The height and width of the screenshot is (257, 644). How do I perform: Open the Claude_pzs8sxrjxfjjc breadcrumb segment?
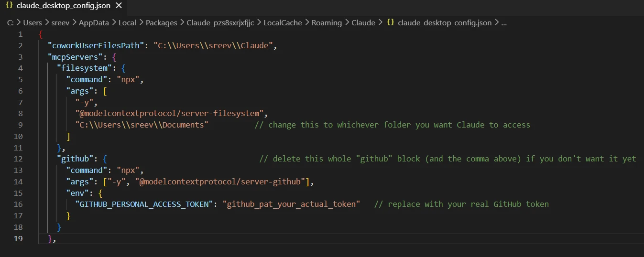tap(220, 22)
